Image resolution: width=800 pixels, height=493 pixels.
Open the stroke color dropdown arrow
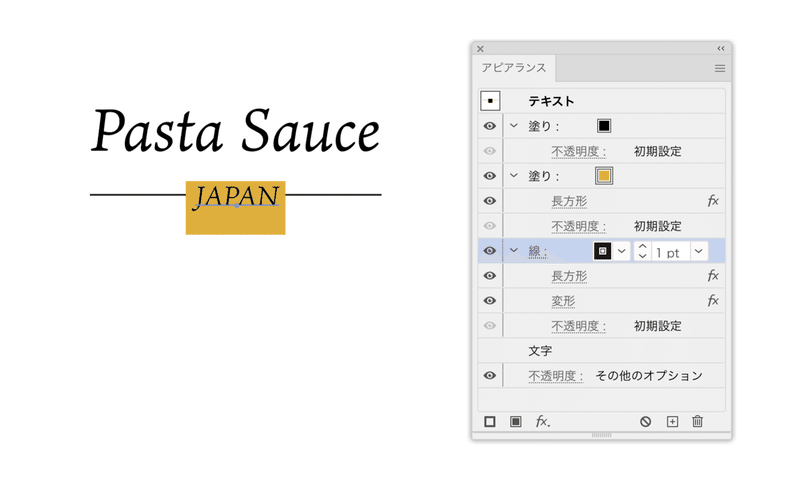pos(621,251)
